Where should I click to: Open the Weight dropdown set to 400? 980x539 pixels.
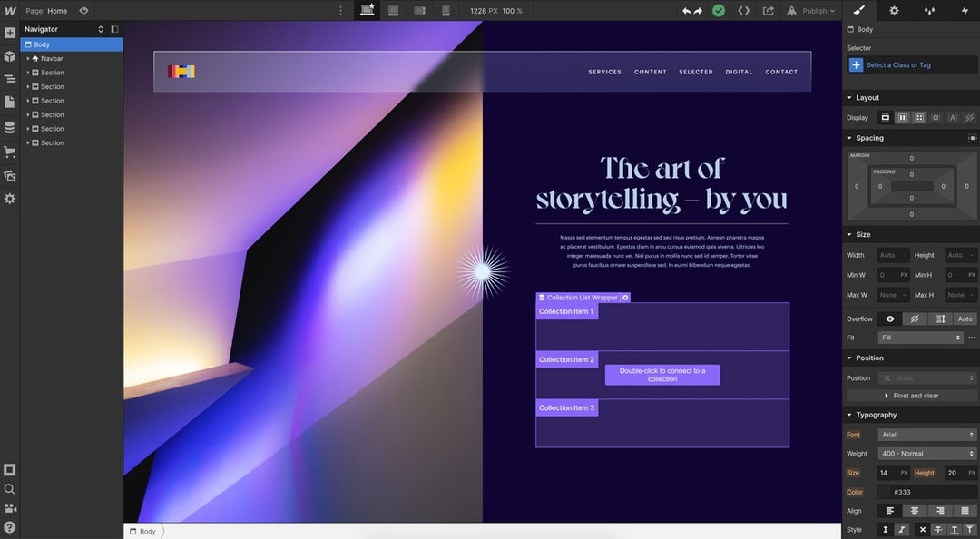[927, 453]
